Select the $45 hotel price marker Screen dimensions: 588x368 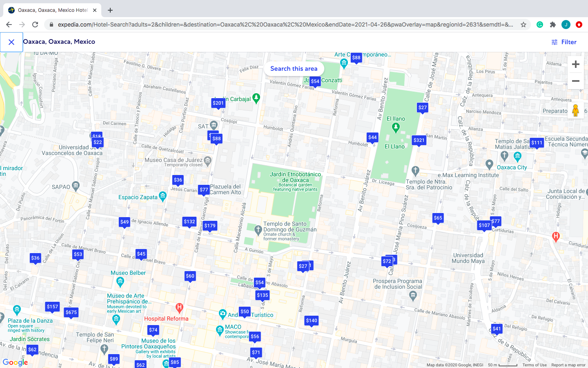pyautogui.click(x=141, y=254)
